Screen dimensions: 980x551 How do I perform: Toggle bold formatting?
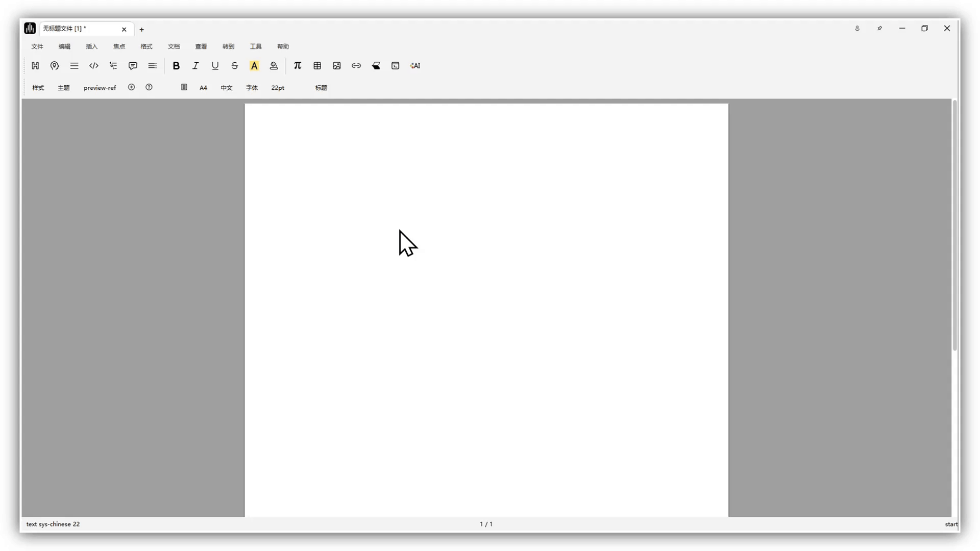176,66
